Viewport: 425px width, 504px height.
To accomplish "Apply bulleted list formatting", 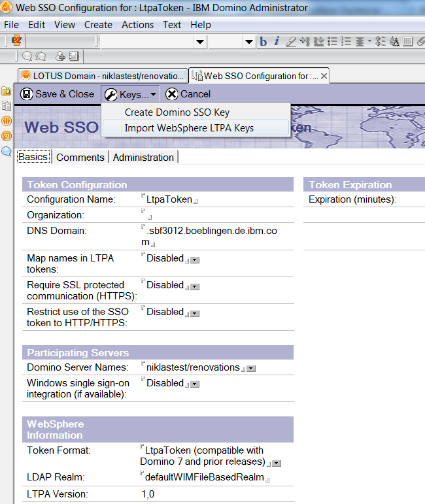I will click(x=332, y=41).
